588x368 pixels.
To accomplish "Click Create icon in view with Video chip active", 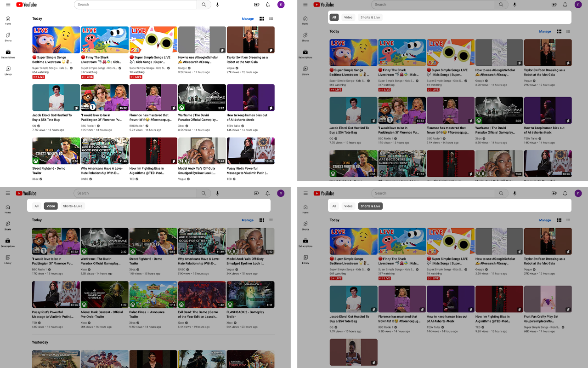I will [x=257, y=193].
